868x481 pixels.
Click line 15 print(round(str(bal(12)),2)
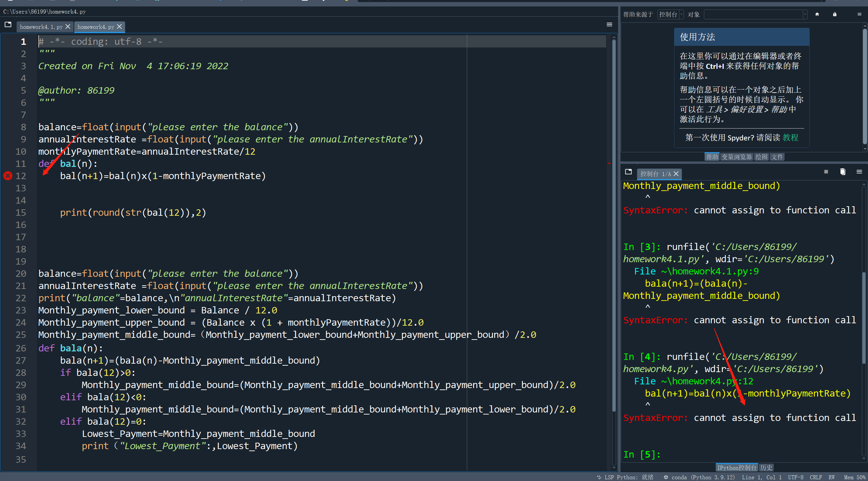[x=133, y=212]
